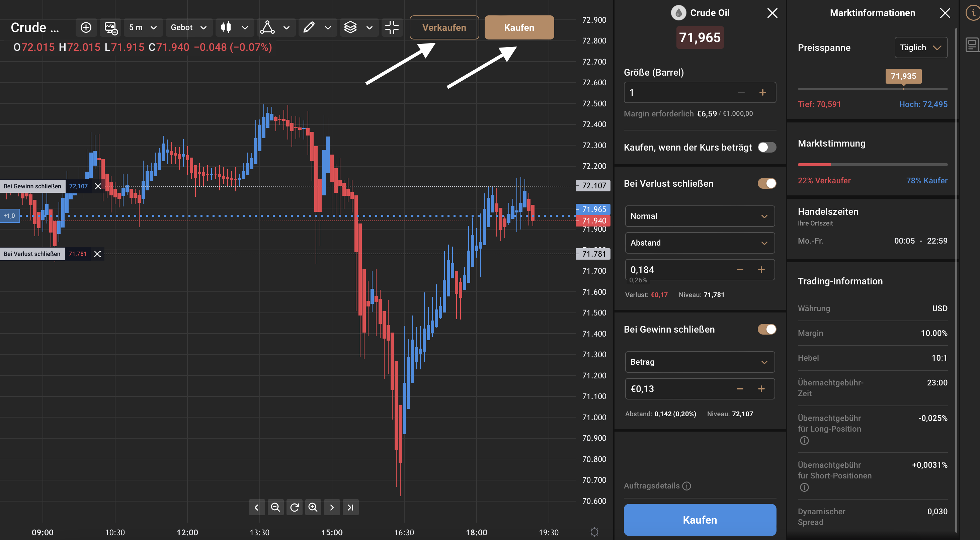Open the Abstand dropdown
This screenshot has width=980, height=540.
[700, 243]
